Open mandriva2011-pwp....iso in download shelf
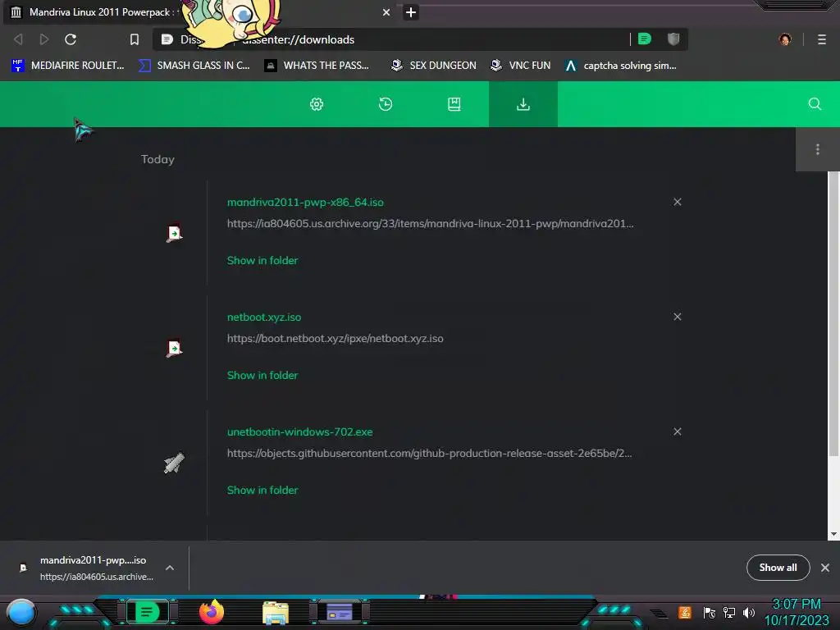This screenshot has height=630, width=840. pos(94,568)
